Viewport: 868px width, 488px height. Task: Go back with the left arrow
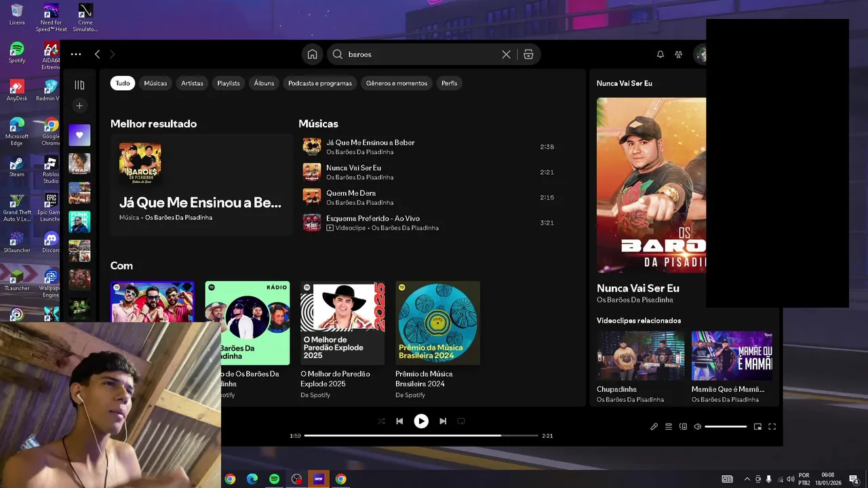point(98,54)
